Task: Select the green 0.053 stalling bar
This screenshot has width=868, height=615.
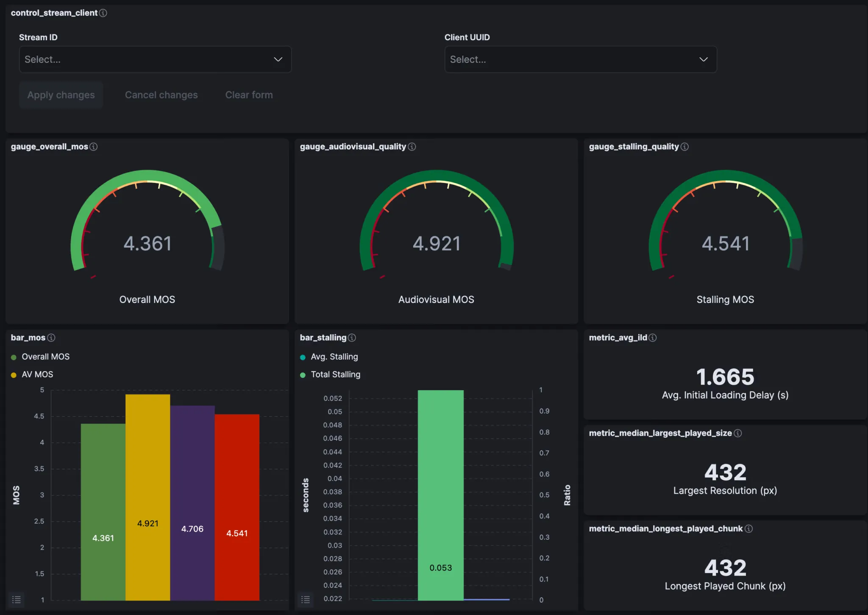Action: pos(441,495)
